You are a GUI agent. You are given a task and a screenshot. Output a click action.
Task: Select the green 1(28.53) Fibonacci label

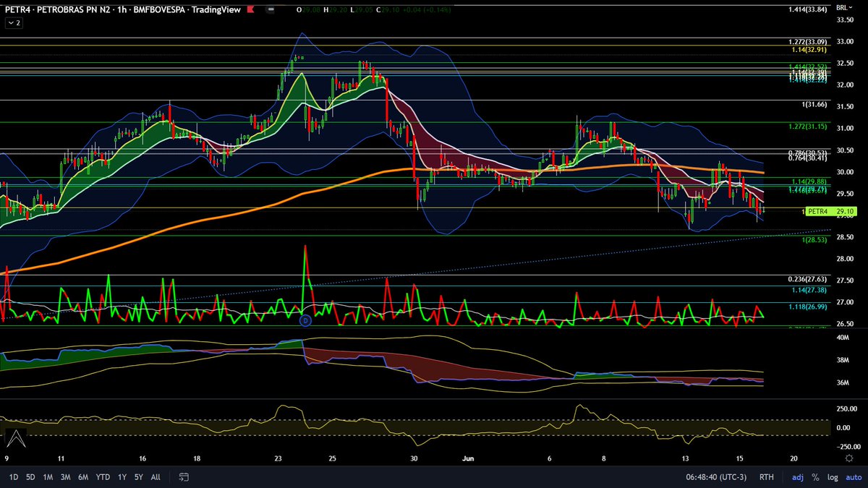coord(814,239)
